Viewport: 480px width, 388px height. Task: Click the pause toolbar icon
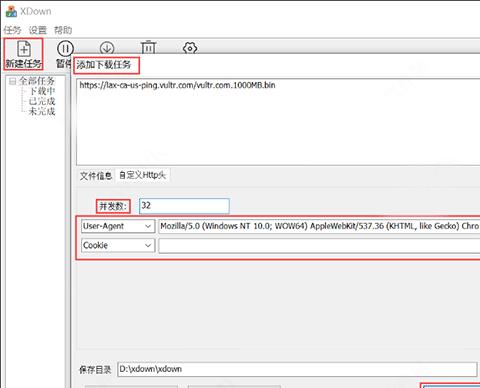pos(65,49)
